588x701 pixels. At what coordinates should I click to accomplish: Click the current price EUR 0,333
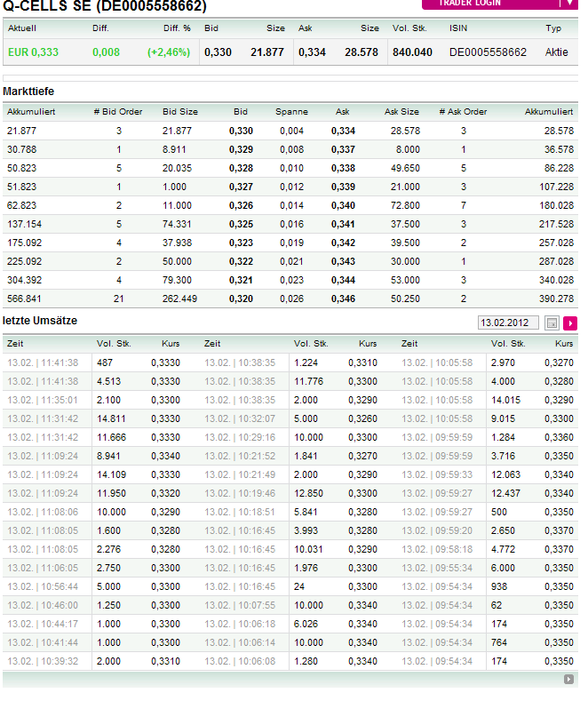(x=34, y=52)
